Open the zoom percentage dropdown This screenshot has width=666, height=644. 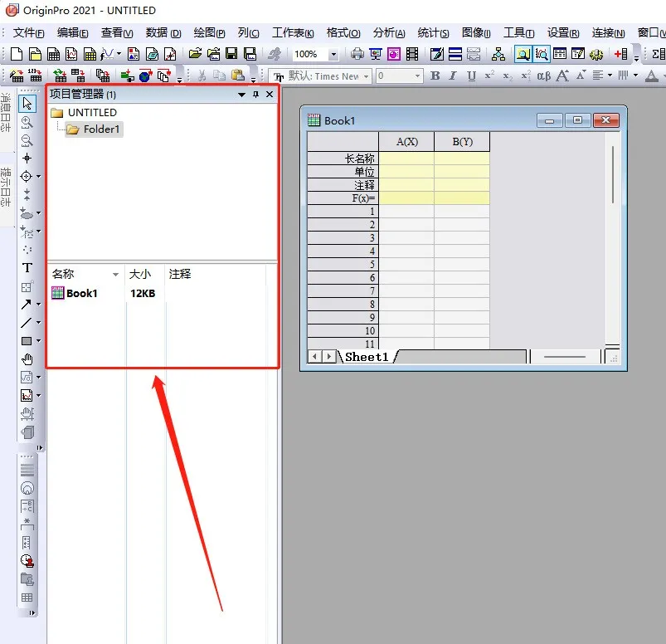333,54
